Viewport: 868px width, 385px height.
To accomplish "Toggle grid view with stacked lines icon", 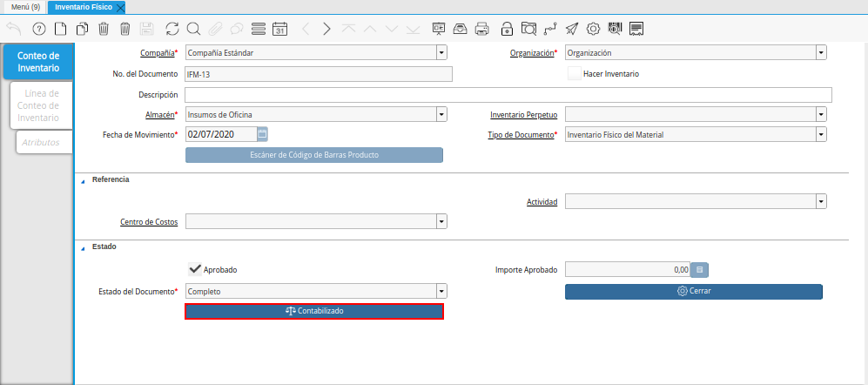I will coord(259,29).
